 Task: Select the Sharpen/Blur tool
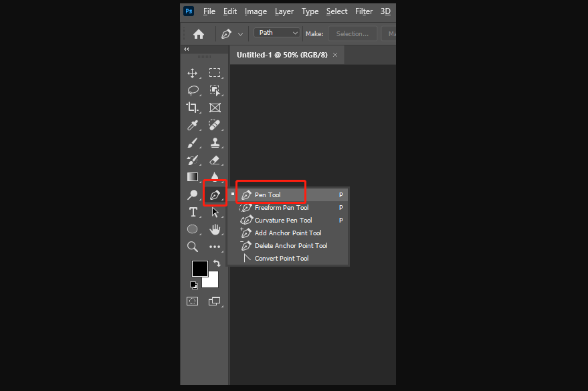click(215, 176)
